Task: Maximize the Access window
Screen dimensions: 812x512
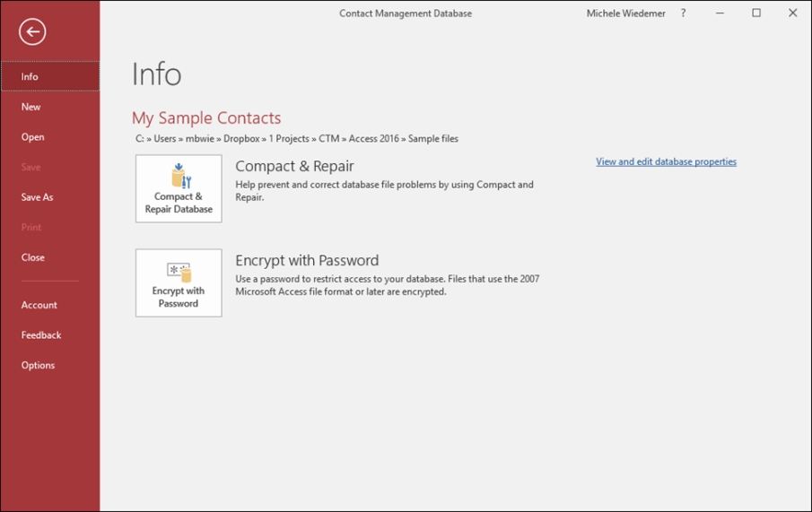Action: (756, 13)
